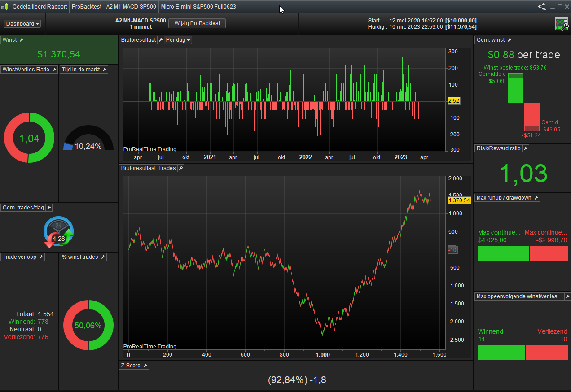Click the share icon in the title bar
571x392 pixels.
pyautogui.click(x=542, y=7)
